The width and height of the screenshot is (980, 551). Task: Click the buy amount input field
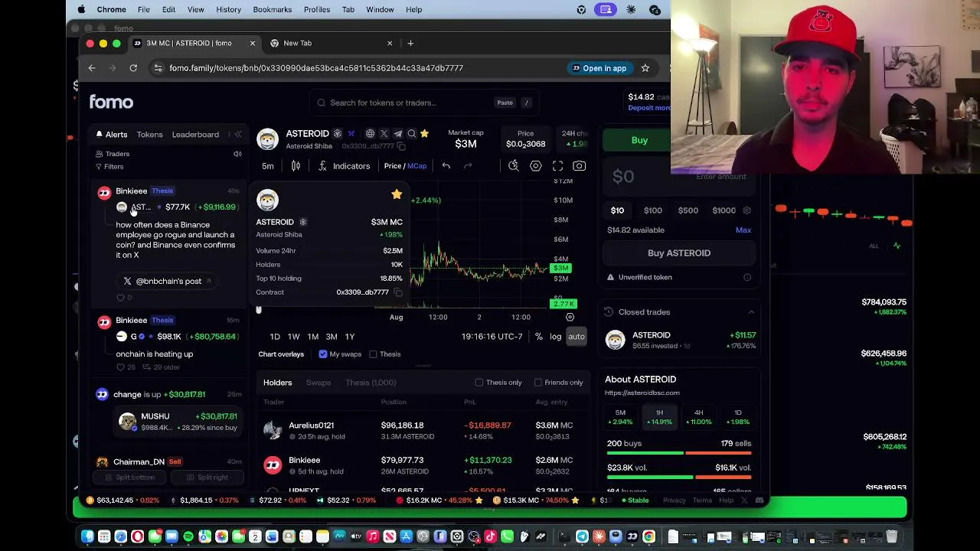coord(679,177)
